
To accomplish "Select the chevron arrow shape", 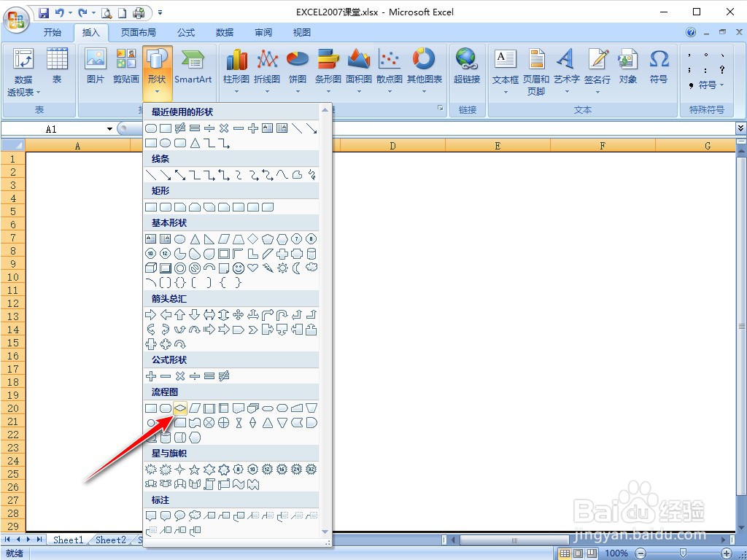I will (x=253, y=329).
